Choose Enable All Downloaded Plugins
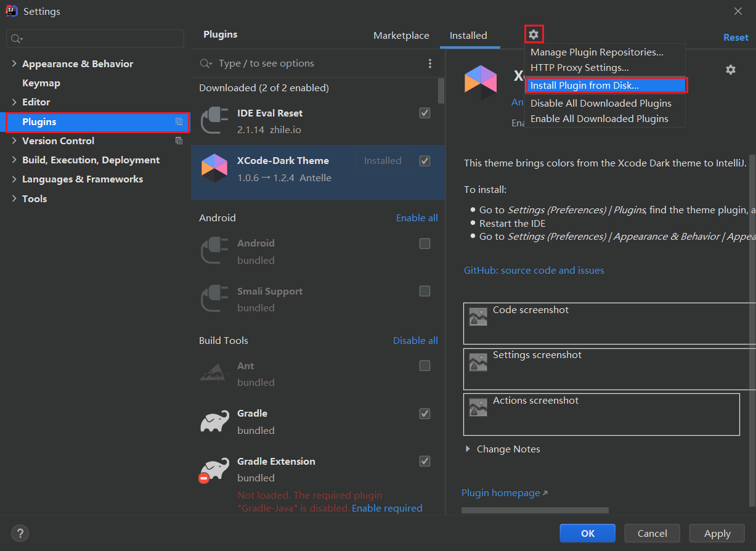The height and width of the screenshot is (551, 756). point(604,119)
